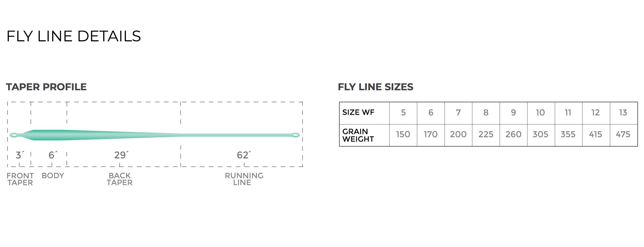The image size is (644, 247).
Task: Click the 62′ running line length
Action: (243, 155)
